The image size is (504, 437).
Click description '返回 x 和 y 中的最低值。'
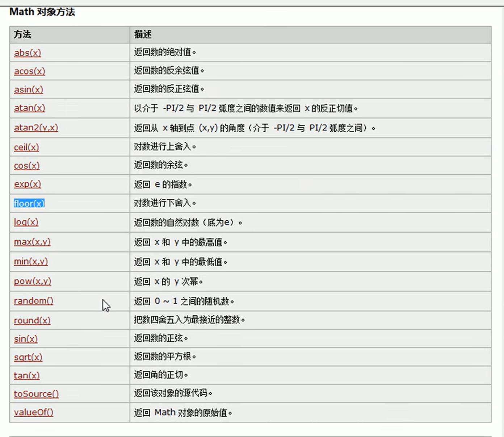click(x=181, y=262)
